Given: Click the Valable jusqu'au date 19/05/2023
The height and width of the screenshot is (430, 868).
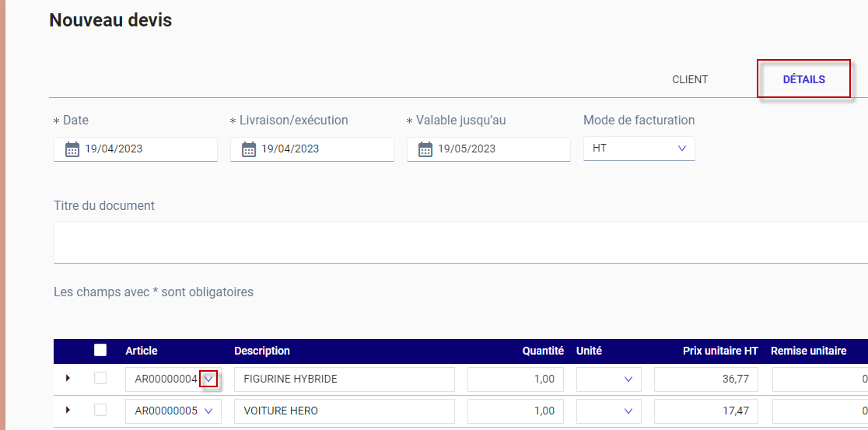Looking at the screenshot, I should click(x=488, y=149).
